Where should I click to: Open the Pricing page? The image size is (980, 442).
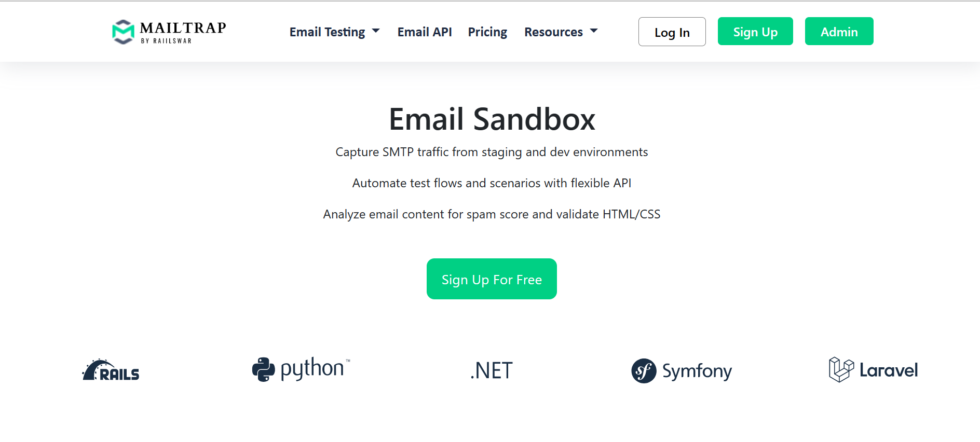[487, 32]
